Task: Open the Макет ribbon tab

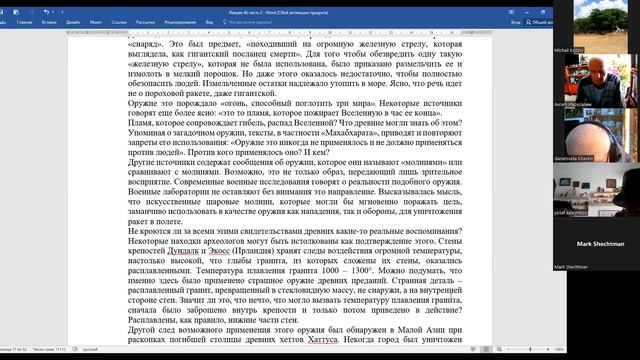Action: pos(96,22)
